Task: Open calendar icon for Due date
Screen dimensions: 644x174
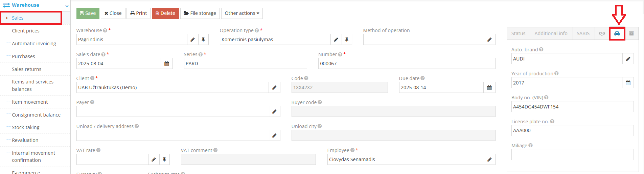Action: pos(489,88)
